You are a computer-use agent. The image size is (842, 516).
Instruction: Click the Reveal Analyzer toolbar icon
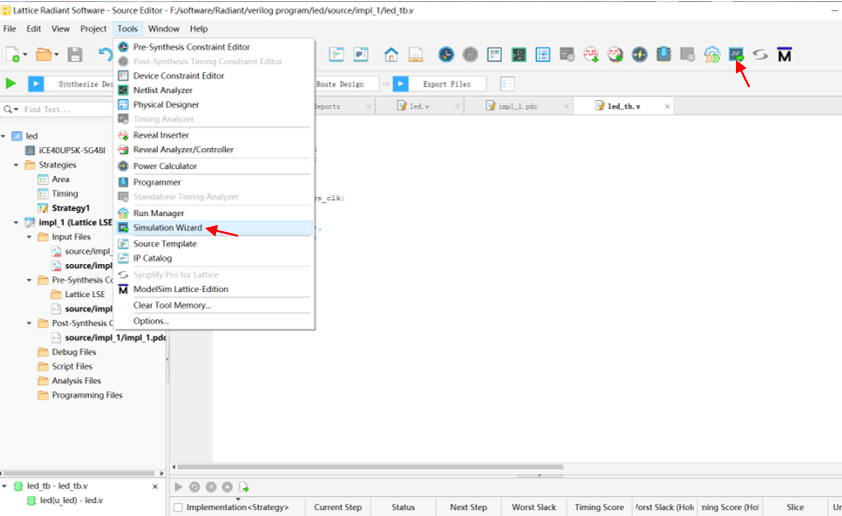615,54
